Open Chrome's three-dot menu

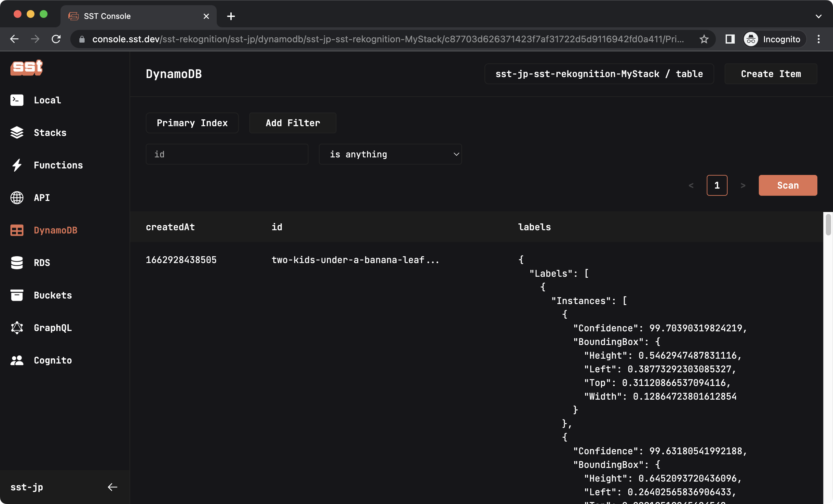pyautogui.click(x=818, y=39)
